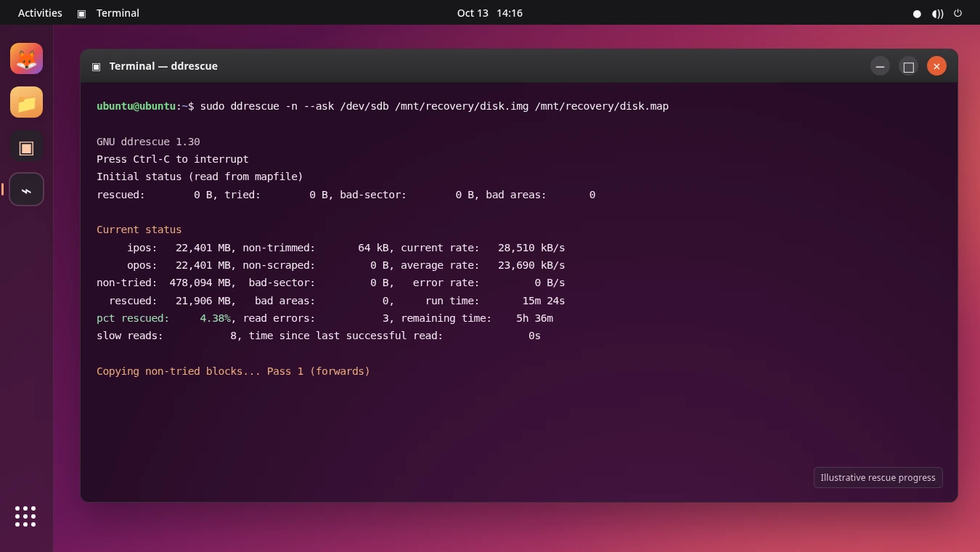Click the run time value 15m 24s
The height and width of the screenshot is (552, 980).
[x=544, y=301]
